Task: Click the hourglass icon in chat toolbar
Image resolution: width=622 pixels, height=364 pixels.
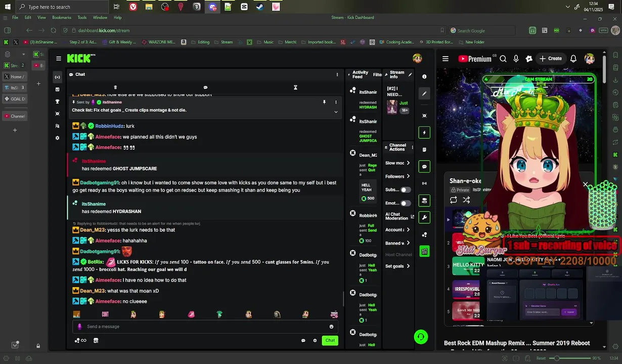Action: (295, 87)
